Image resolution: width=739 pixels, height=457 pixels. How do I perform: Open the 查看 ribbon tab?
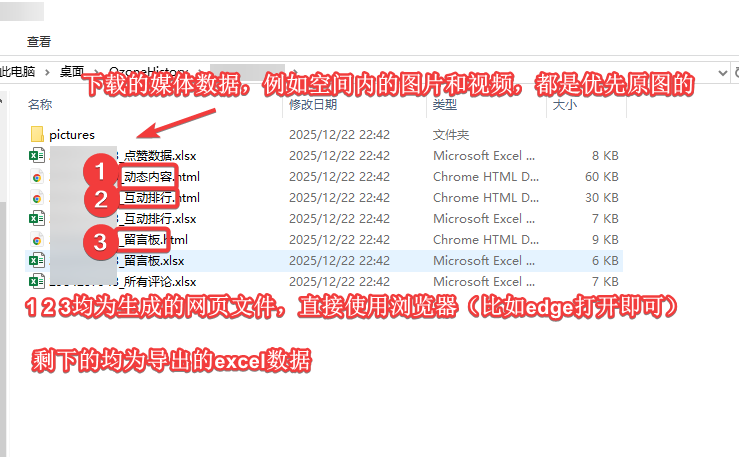(39, 42)
